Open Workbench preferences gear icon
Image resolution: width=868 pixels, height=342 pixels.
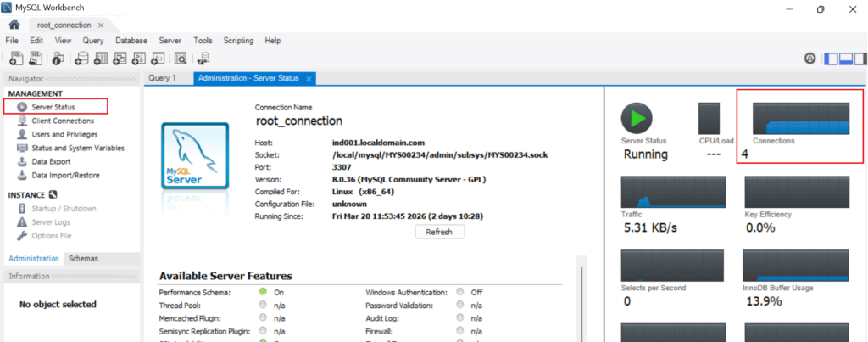[810, 59]
